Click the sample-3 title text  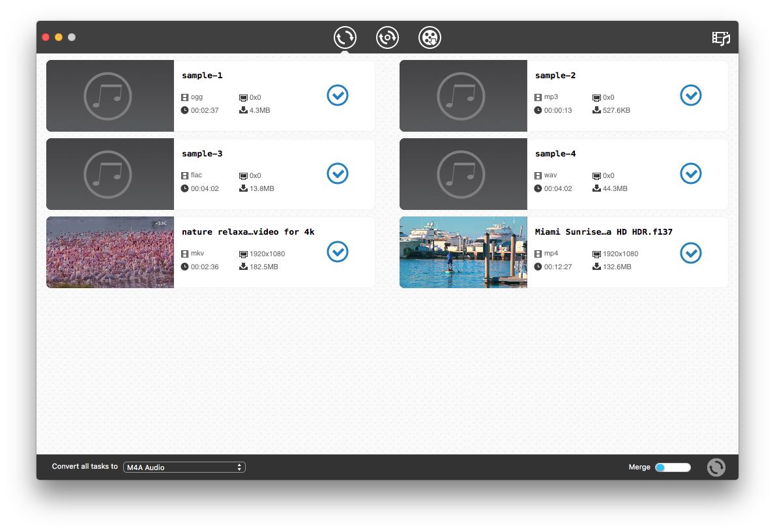pos(202,153)
